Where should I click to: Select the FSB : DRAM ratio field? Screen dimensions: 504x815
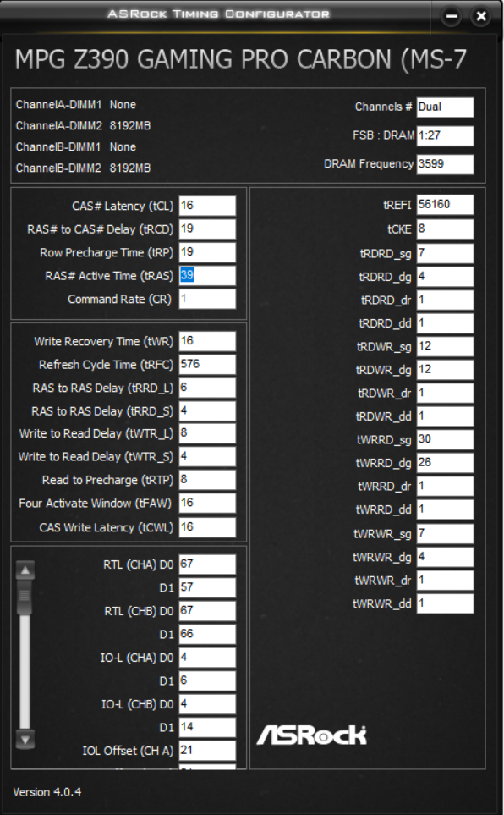point(446,135)
